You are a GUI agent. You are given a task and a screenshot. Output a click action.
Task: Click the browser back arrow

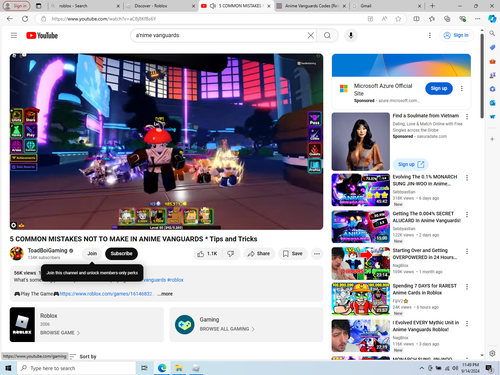pyautogui.click(x=10, y=19)
